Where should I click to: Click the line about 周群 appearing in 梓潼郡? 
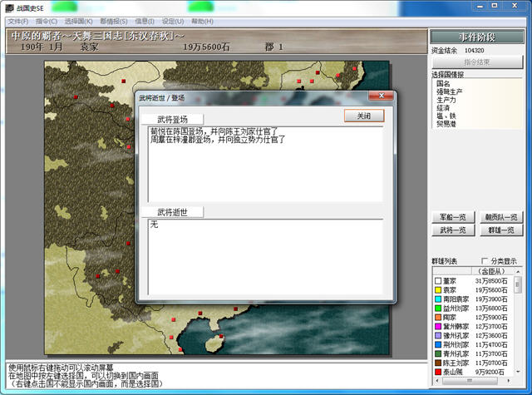pyautogui.click(x=218, y=140)
